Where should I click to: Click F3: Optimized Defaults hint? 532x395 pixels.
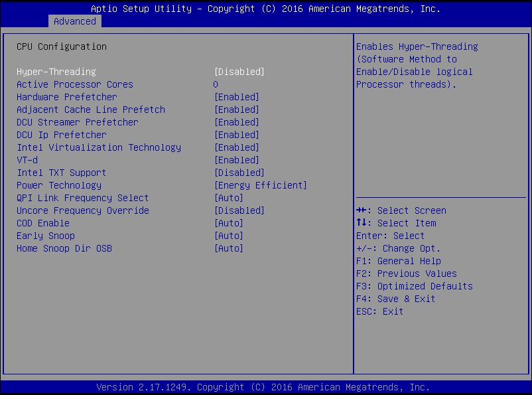[415, 286]
